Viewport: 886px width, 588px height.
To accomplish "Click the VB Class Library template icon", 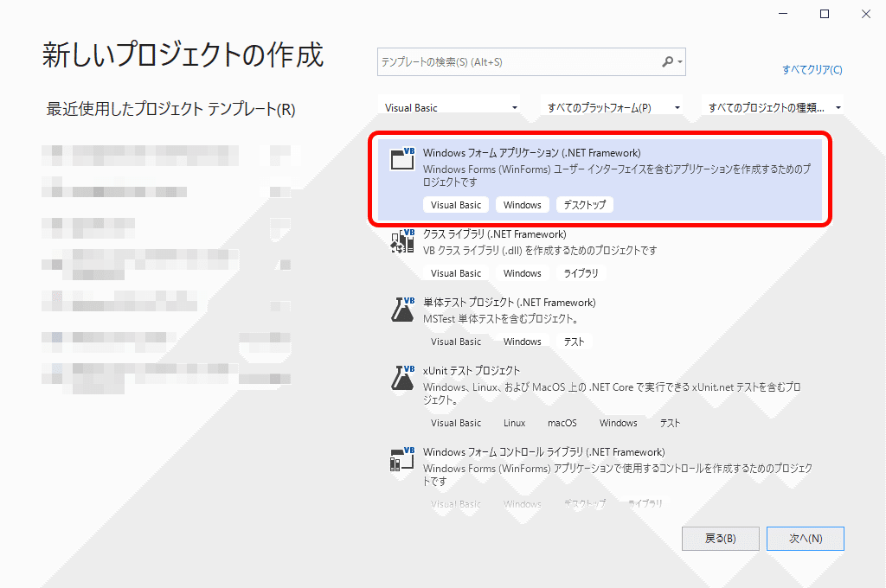I will [x=402, y=240].
